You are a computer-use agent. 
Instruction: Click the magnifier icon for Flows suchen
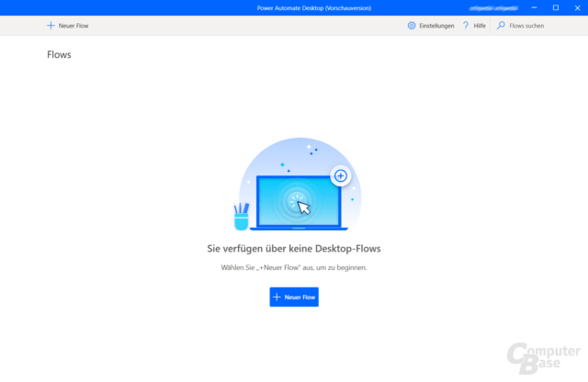coord(501,26)
